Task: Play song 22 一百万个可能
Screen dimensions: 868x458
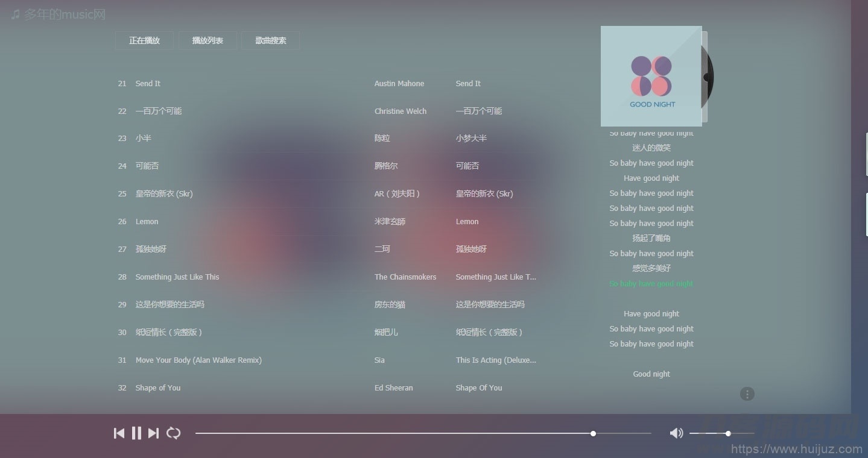Action: point(159,111)
